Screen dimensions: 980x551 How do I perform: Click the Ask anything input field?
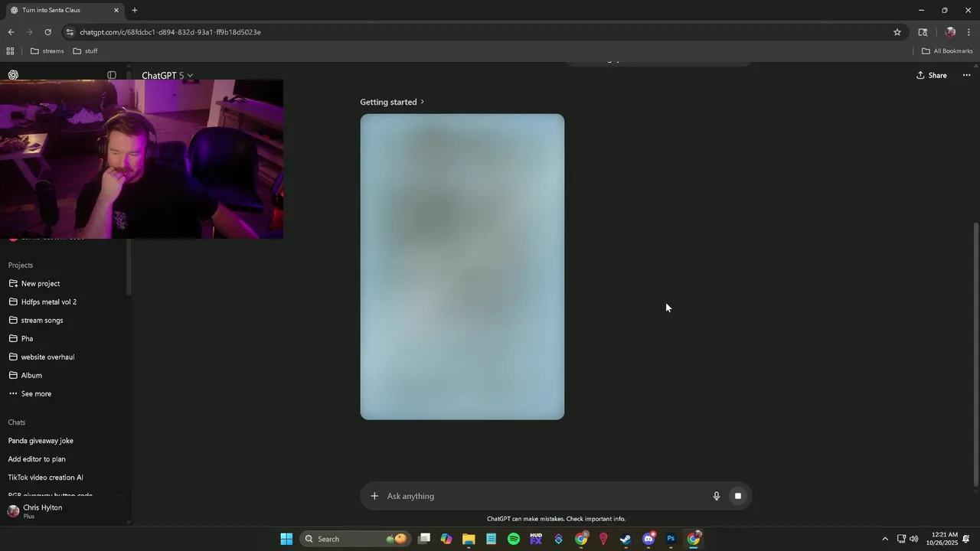click(544, 496)
